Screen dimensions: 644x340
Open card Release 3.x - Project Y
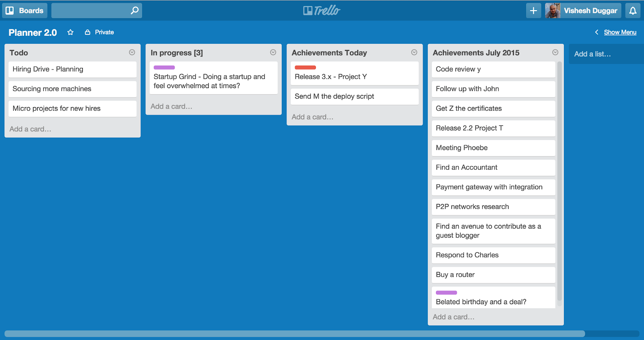355,73
